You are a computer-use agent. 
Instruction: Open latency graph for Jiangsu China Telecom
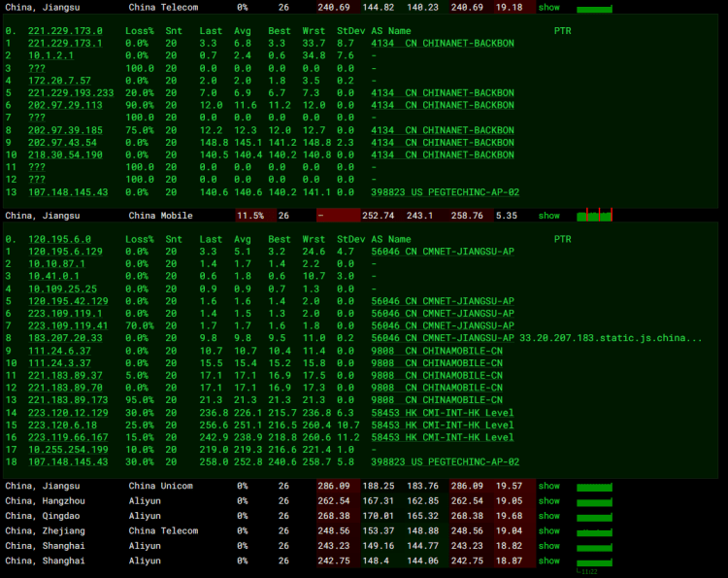tap(594, 8)
